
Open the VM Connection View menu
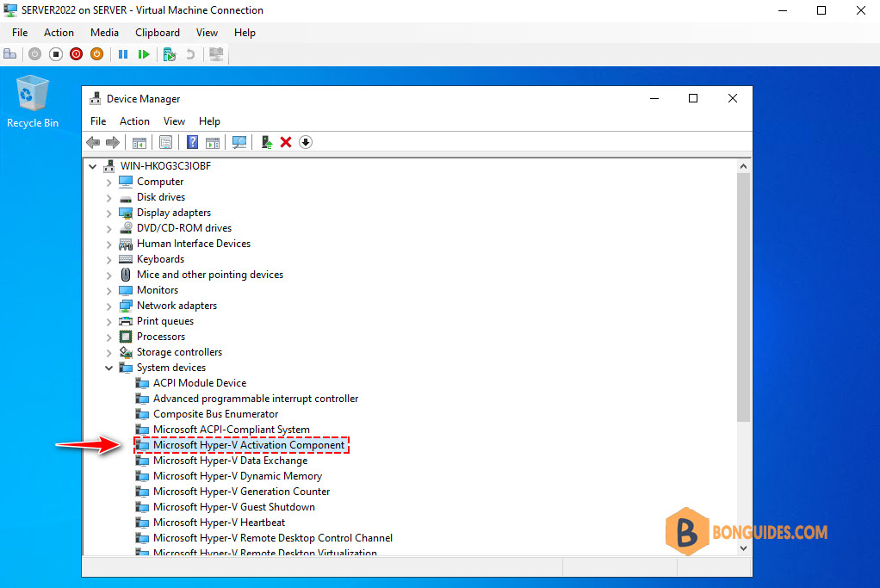(x=207, y=33)
